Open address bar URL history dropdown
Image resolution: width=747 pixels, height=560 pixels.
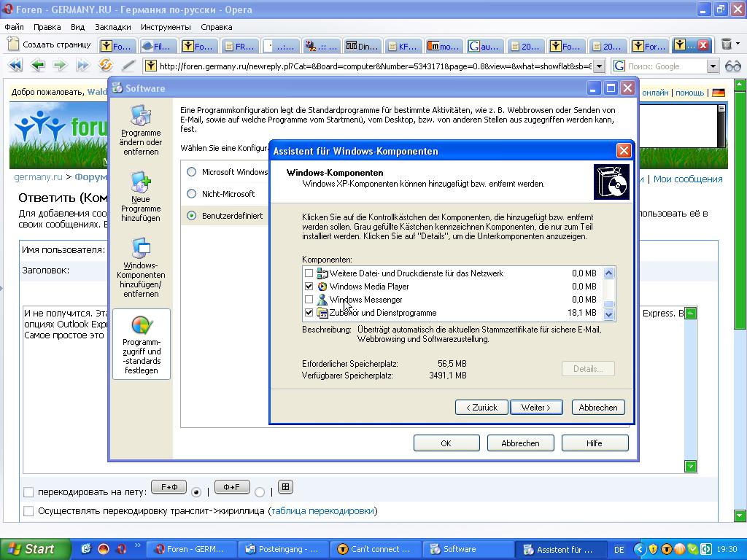coord(600,66)
